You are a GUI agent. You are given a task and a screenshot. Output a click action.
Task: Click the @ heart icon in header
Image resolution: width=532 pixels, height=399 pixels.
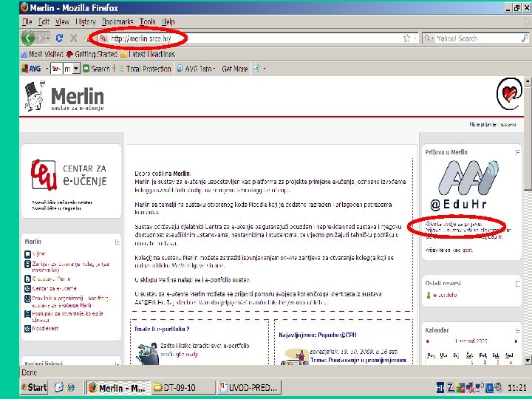point(509,94)
